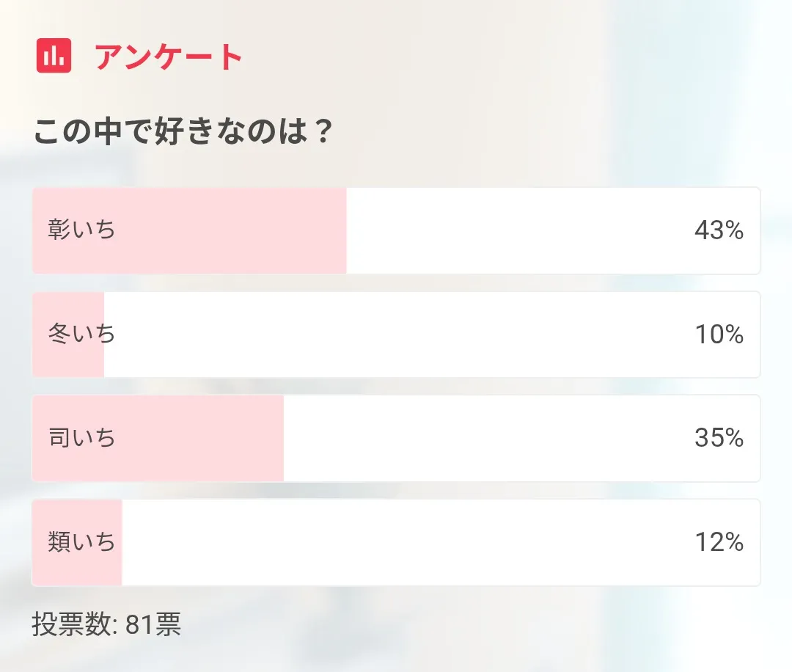Select the 冬いち option label
Image resolution: width=792 pixels, height=672 pixels.
82,335
